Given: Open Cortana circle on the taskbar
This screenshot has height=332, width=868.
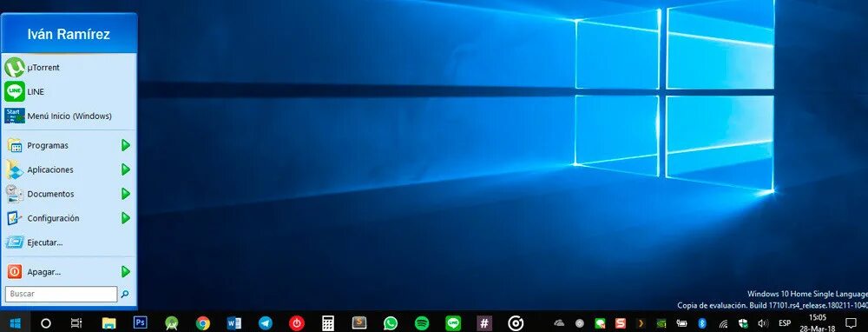Looking at the screenshot, I should point(47,323).
